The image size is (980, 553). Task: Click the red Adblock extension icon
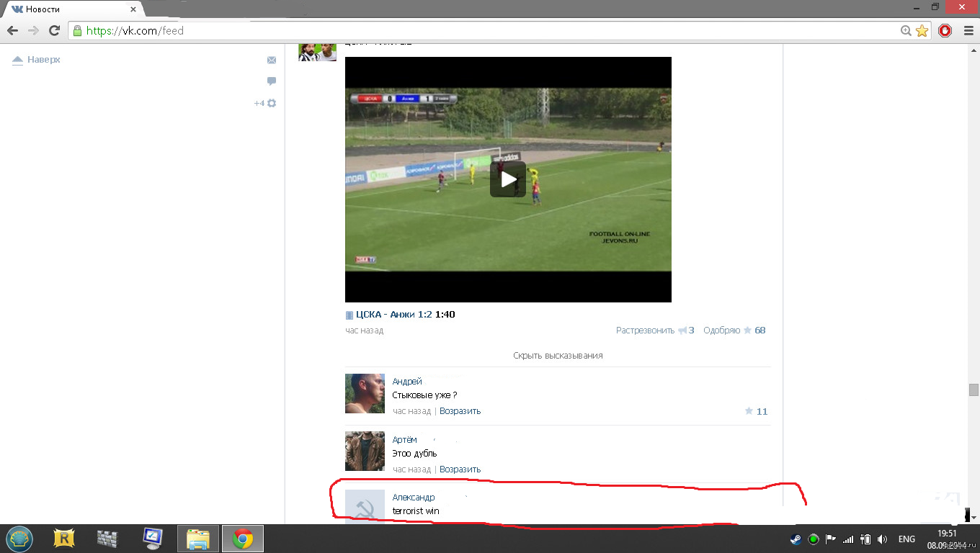(945, 30)
